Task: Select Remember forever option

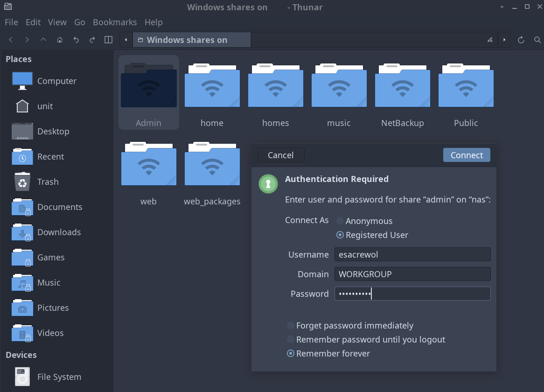Action: [328, 353]
